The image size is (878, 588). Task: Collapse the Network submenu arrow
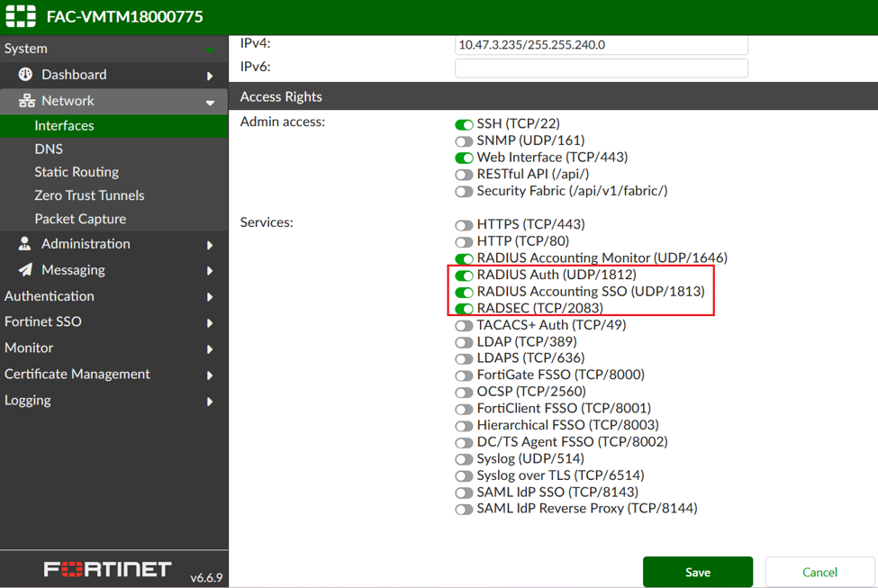[x=210, y=103]
